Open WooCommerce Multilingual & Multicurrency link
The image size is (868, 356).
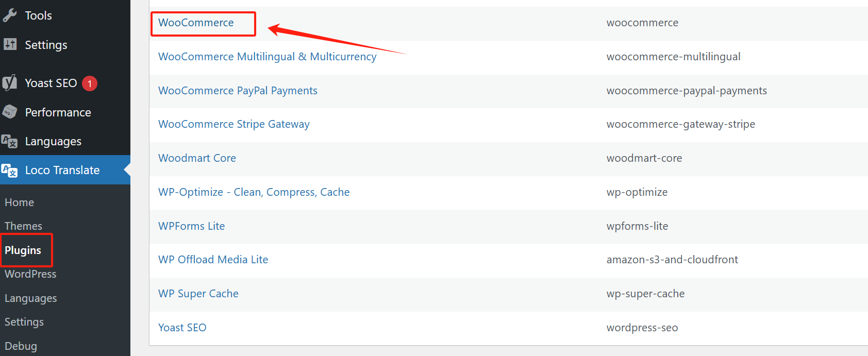click(267, 57)
